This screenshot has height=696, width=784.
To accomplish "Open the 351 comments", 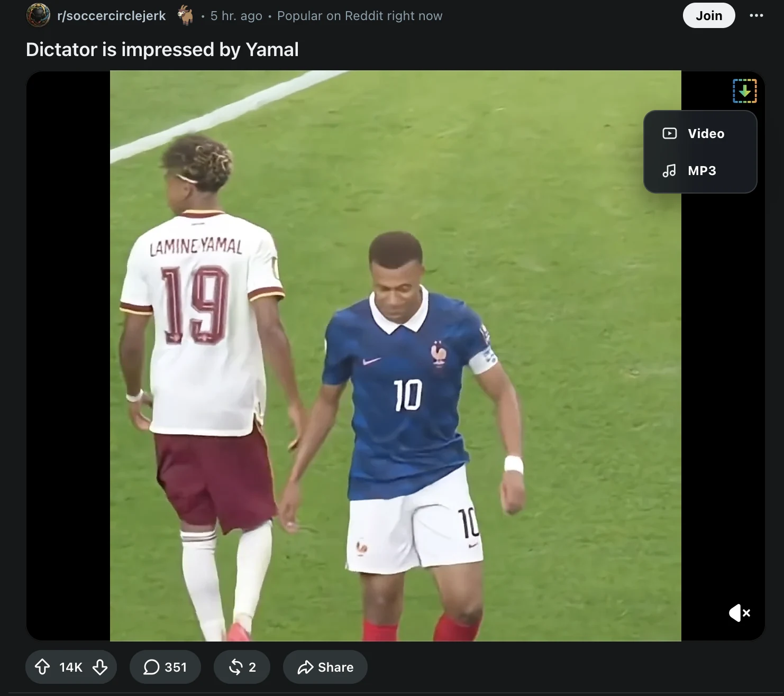I will point(165,667).
